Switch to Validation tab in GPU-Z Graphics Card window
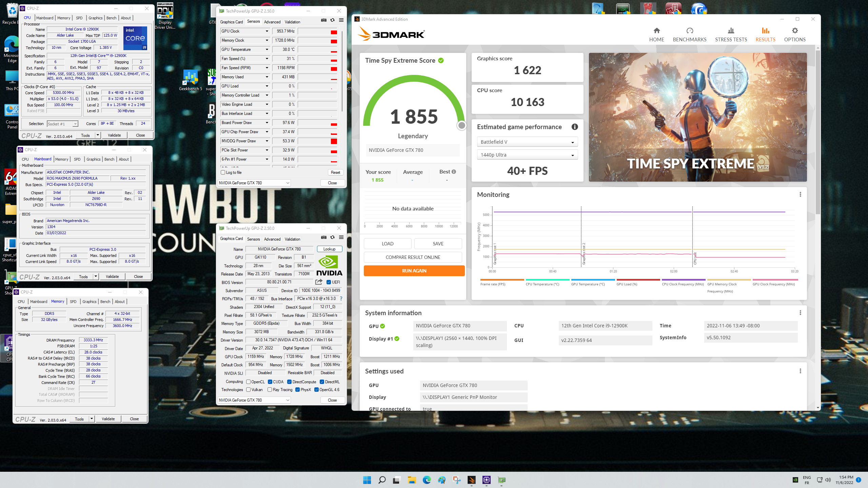This screenshot has width=868, height=488. pos(292,239)
